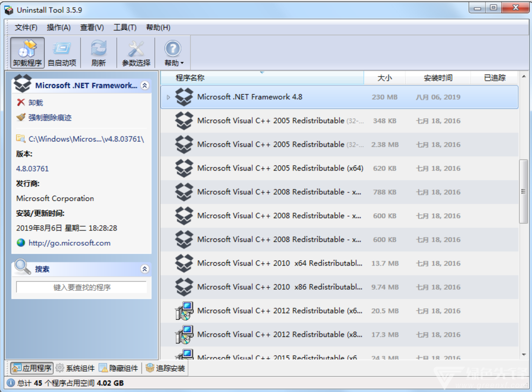
Task: Click installer icon of Visual C++ 2012 (x8... row
Action: click(184, 335)
